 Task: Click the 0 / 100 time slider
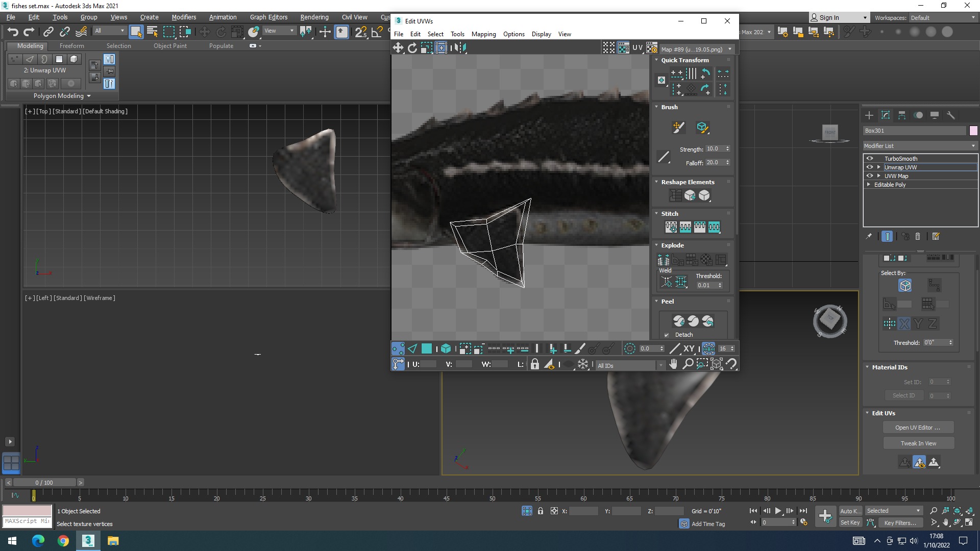pos(44,483)
